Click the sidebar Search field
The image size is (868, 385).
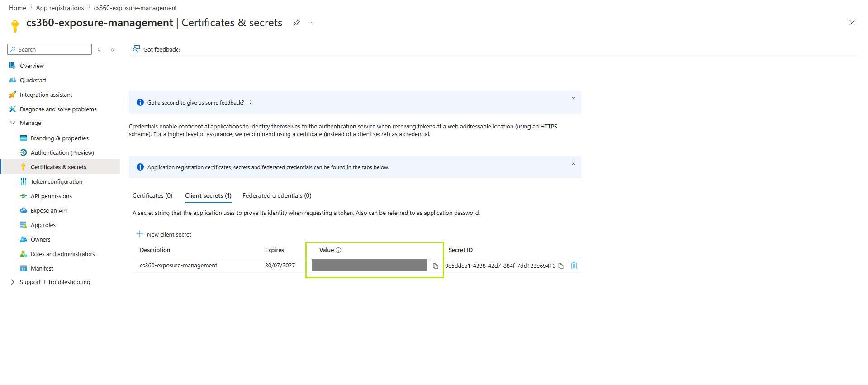coord(50,49)
